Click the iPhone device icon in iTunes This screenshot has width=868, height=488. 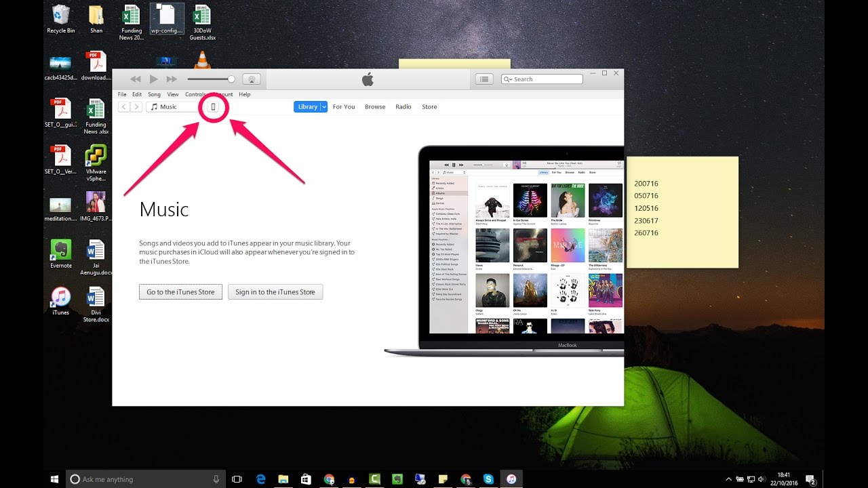[213, 107]
